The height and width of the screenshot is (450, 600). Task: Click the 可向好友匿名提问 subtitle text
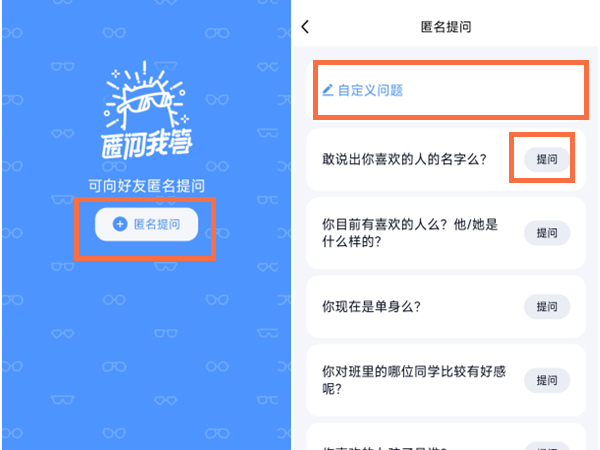click(147, 186)
